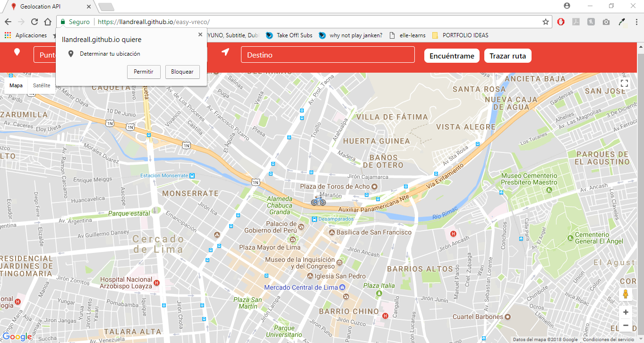Open elle-learns bookmark
Viewport: 644px width, 343px height.
coord(407,35)
